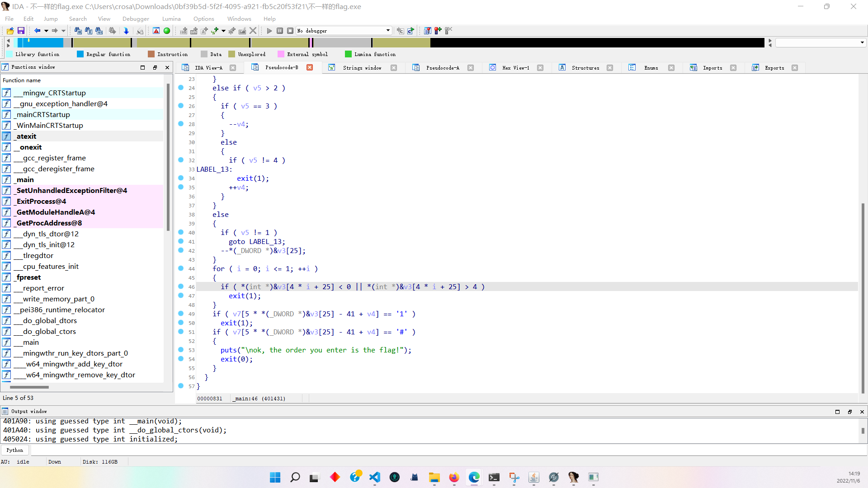Pause process with the pause icon

(x=280, y=31)
